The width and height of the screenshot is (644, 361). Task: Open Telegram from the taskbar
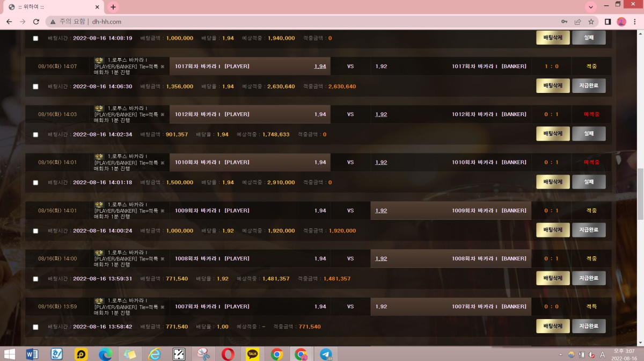point(326,354)
